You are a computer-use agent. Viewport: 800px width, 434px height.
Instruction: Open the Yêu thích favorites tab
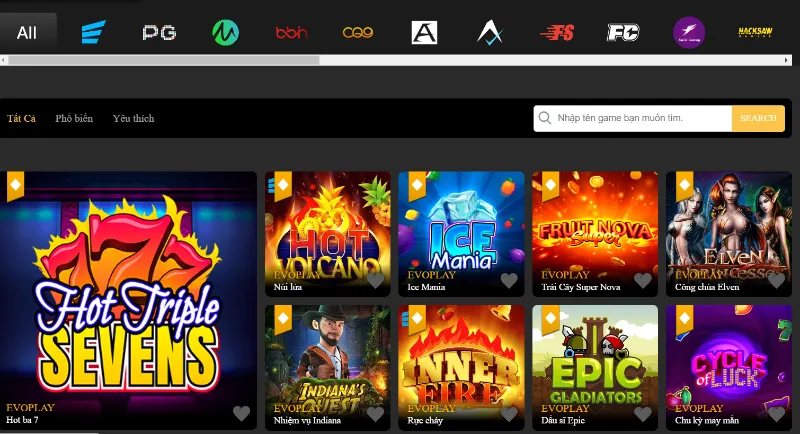pyautogui.click(x=133, y=119)
